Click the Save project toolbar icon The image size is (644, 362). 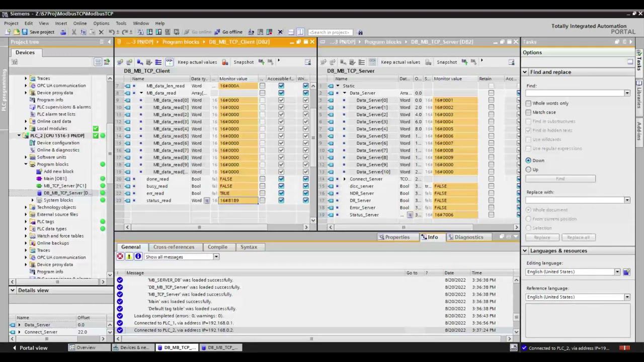(24, 32)
